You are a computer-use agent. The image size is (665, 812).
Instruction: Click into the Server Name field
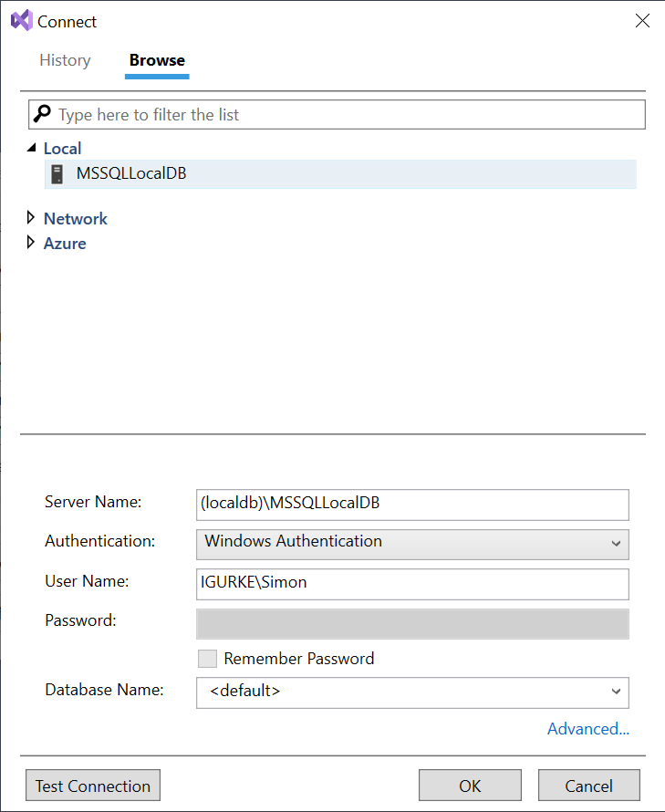[412, 504]
